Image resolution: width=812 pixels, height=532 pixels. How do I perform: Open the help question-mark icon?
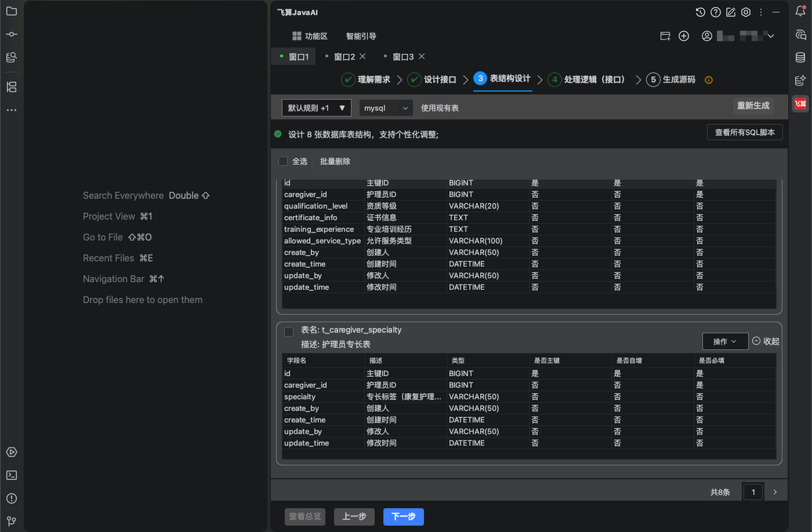pos(716,12)
